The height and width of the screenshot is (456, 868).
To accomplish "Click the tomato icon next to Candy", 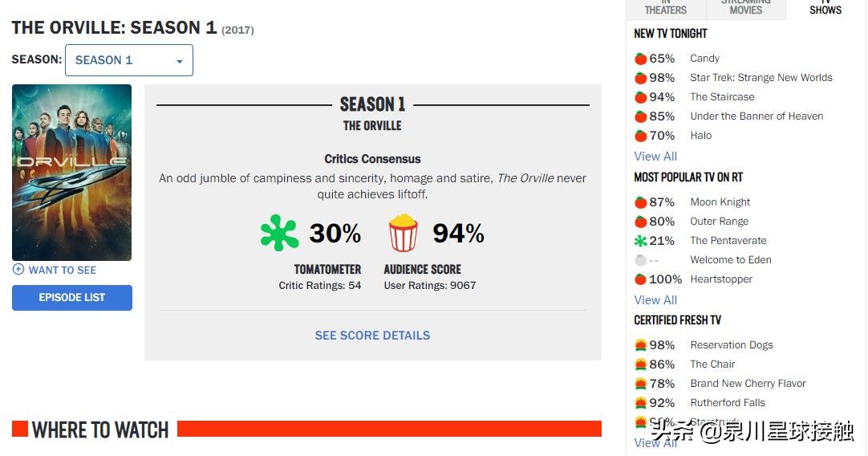I will click(x=640, y=59).
